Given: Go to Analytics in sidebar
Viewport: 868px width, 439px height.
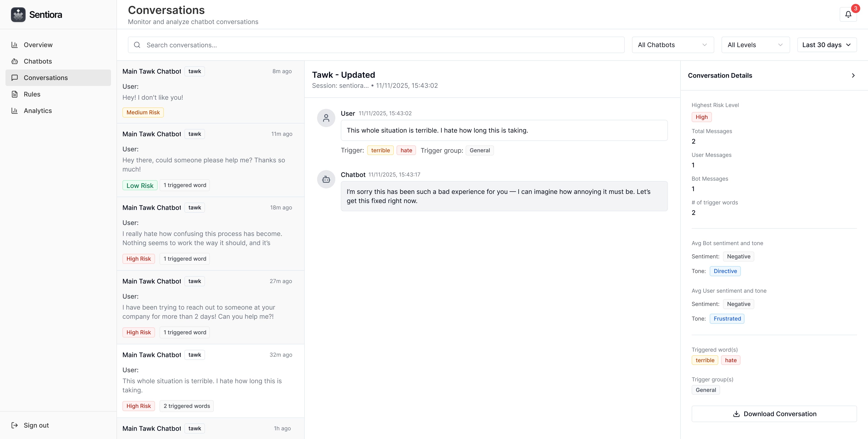Looking at the screenshot, I should point(38,111).
